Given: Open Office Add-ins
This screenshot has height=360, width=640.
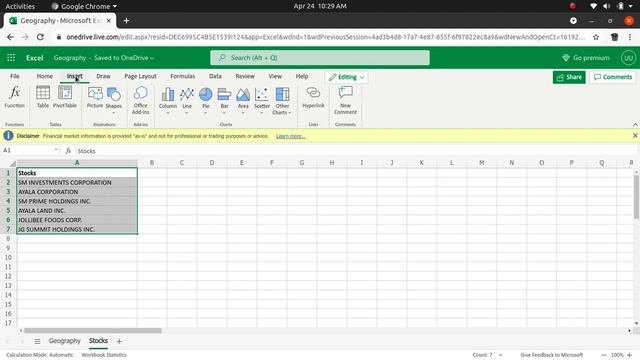Looking at the screenshot, I should coord(140,100).
